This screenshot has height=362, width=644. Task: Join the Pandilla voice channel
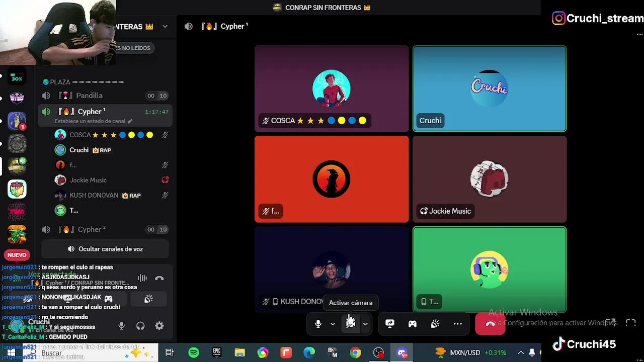pos(106,96)
